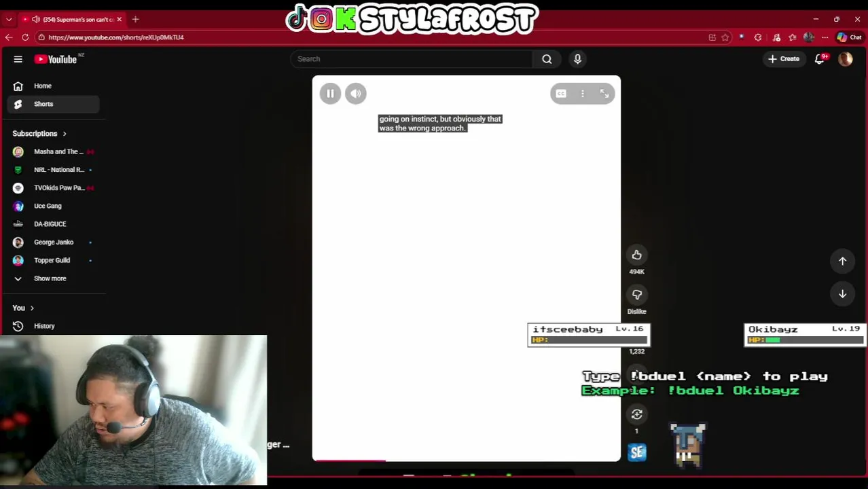This screenshot has width=868, height=489.
Task: Open a new browser tab
Action: (x=135, y=19)
